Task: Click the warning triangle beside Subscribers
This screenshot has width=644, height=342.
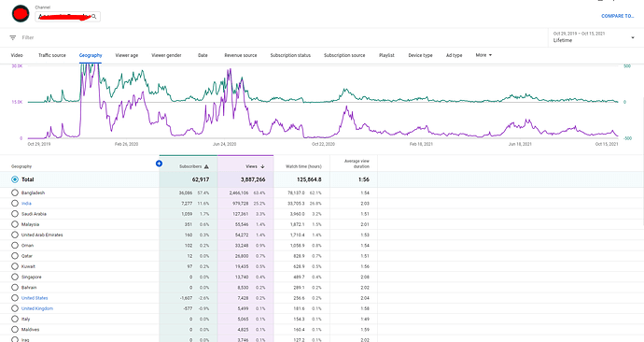Action: tap(206, 166)
